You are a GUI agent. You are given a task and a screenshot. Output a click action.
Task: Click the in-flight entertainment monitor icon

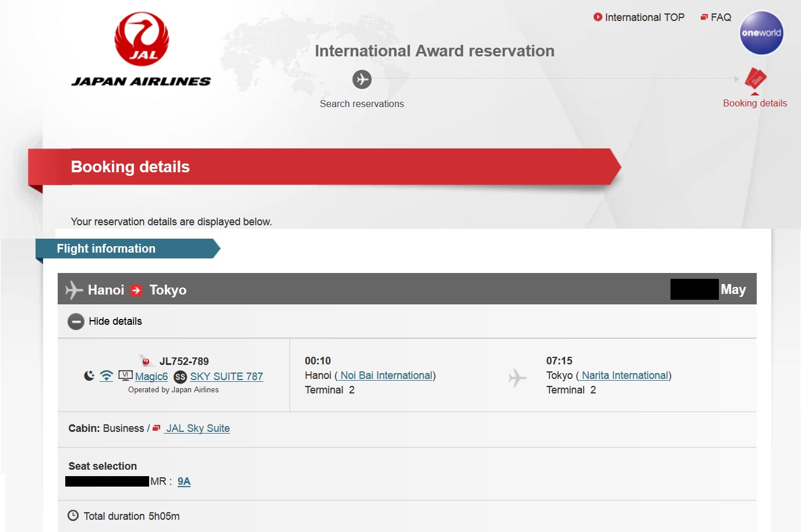[125, 375]
